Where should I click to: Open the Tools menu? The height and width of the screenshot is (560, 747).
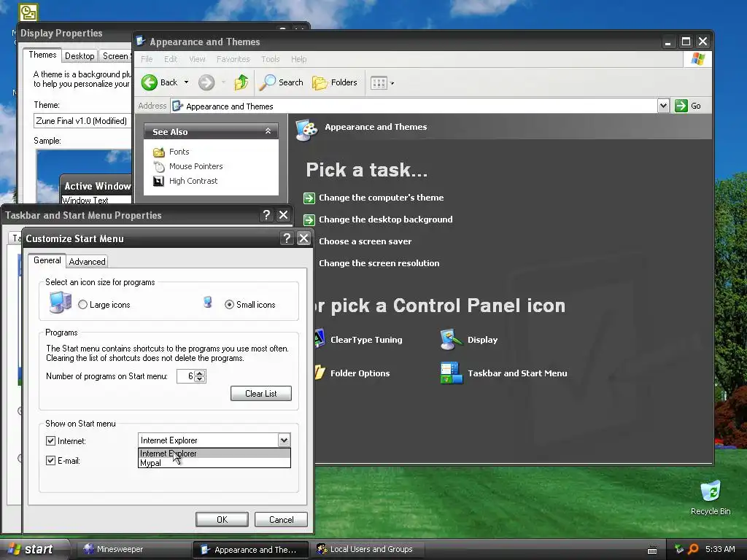point(270,59)
